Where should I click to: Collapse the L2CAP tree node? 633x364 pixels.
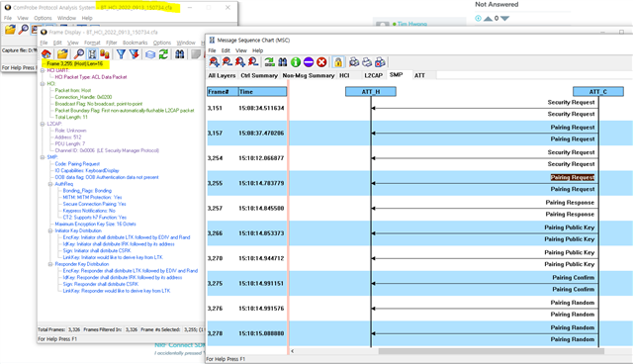click(43, 124)
